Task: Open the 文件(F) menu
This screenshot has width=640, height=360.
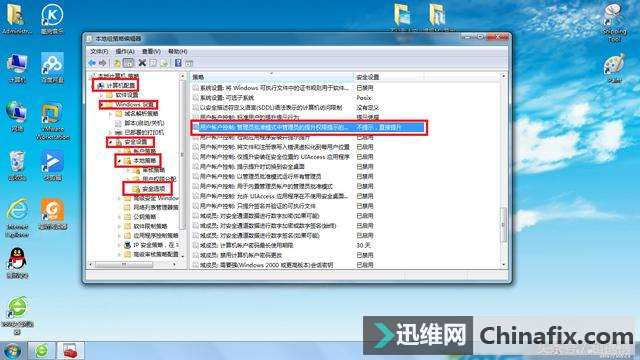Action: click(99, 51)
